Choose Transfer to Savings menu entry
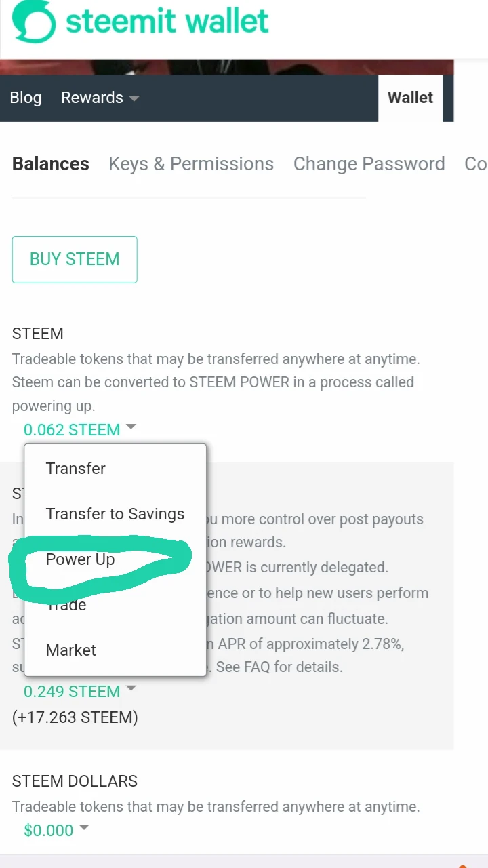This screenshot has height=868, width=488. [x=115, y=514]
